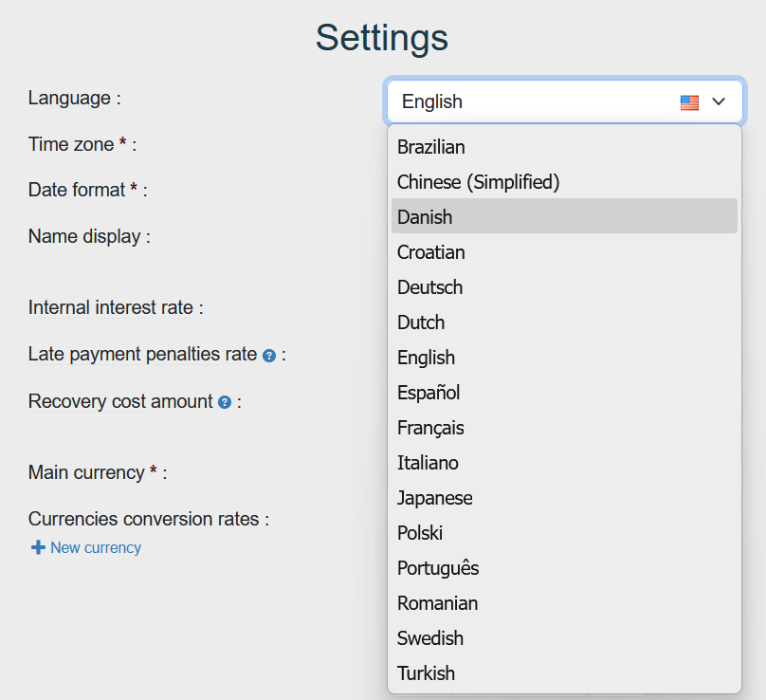
Task: Click the plus icon for New currency
Action: (38, 547)
